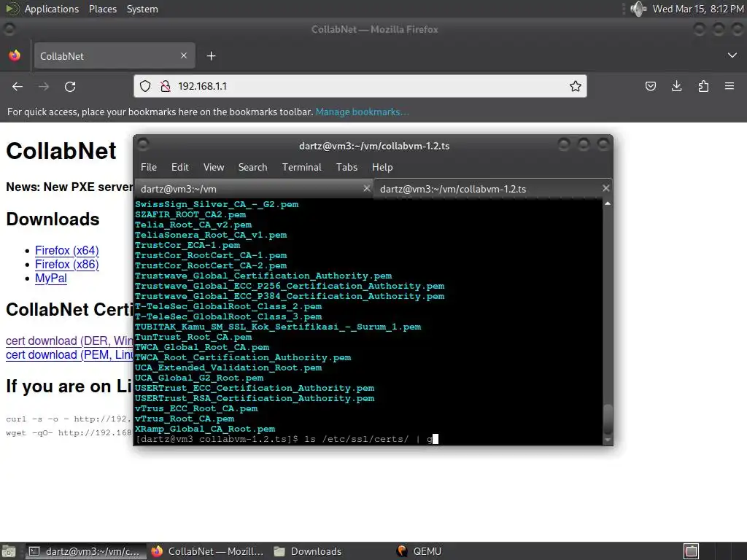Click Telia_Root_CA_v2.pem terminal line
Screen dimensions: 747x560
pyautogui.click(x=193, y=225)
